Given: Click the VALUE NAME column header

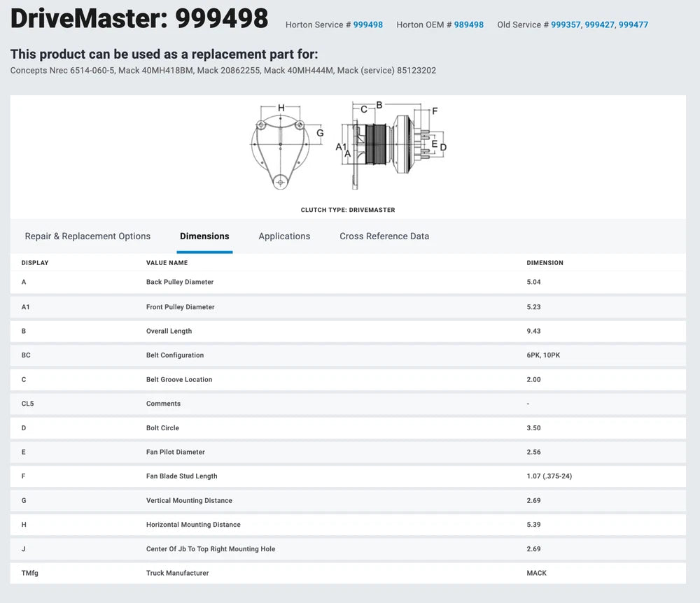Looking at the screenshot, I should point(167,263).
